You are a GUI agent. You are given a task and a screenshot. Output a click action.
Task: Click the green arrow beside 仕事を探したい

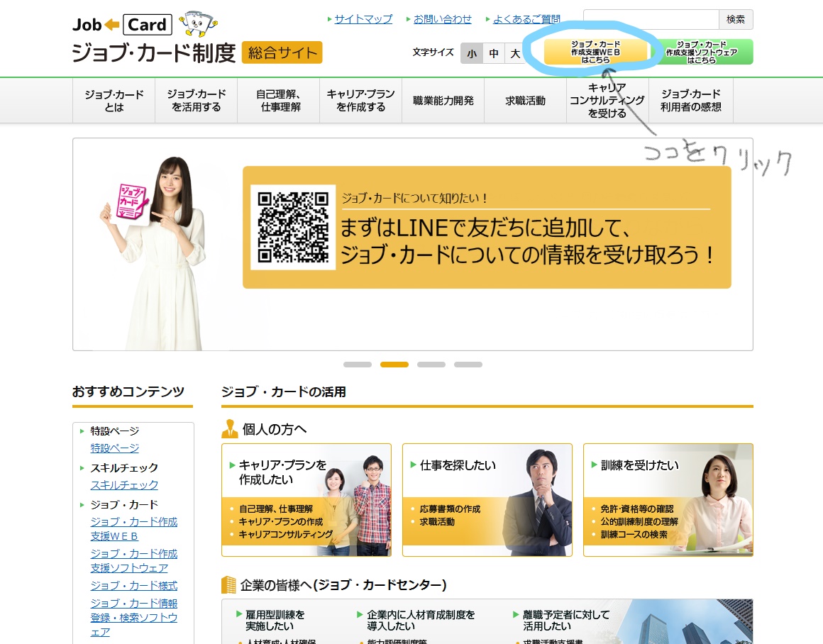[413, 465]
